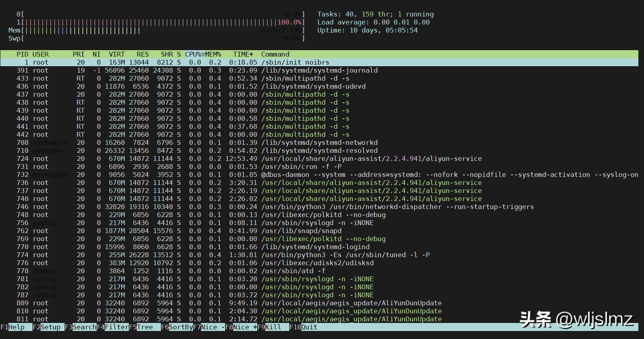The width and height of the screenshot is (644, 339).
Task: Click the PID column header
Action: 22,54
